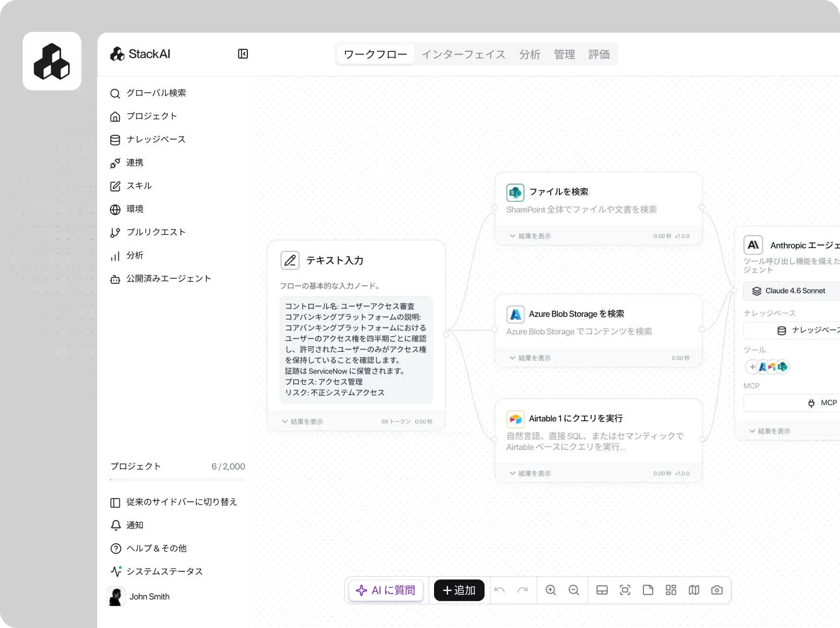
Task: Expand 結果を表示 on the テキスト入力 node
Action: [302, 422]
